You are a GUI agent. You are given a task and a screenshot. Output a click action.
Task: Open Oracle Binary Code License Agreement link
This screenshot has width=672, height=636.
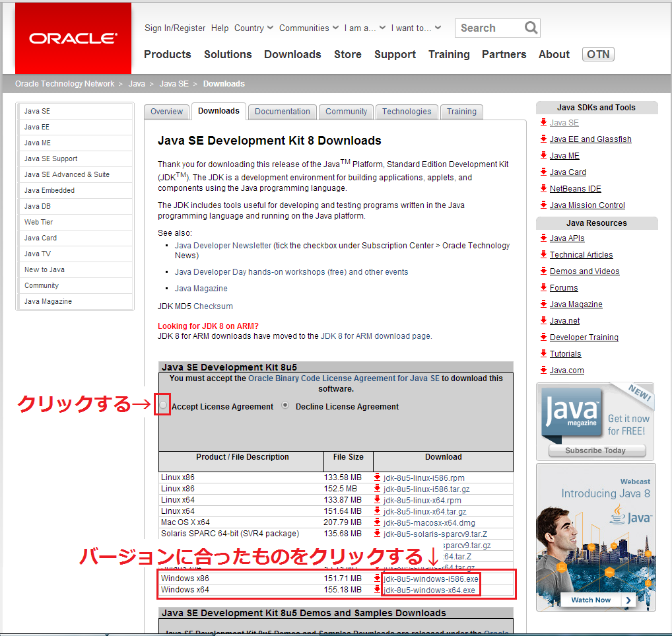point(344,378)
